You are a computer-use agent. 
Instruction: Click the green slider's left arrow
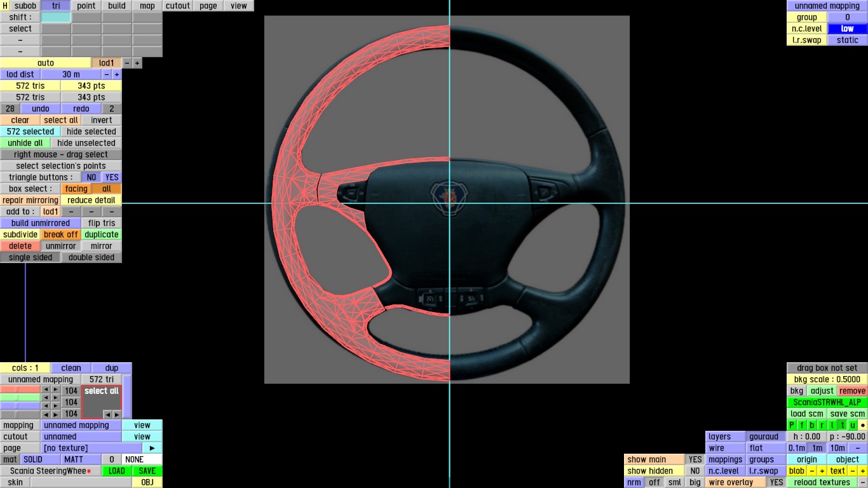coord(45,398)
